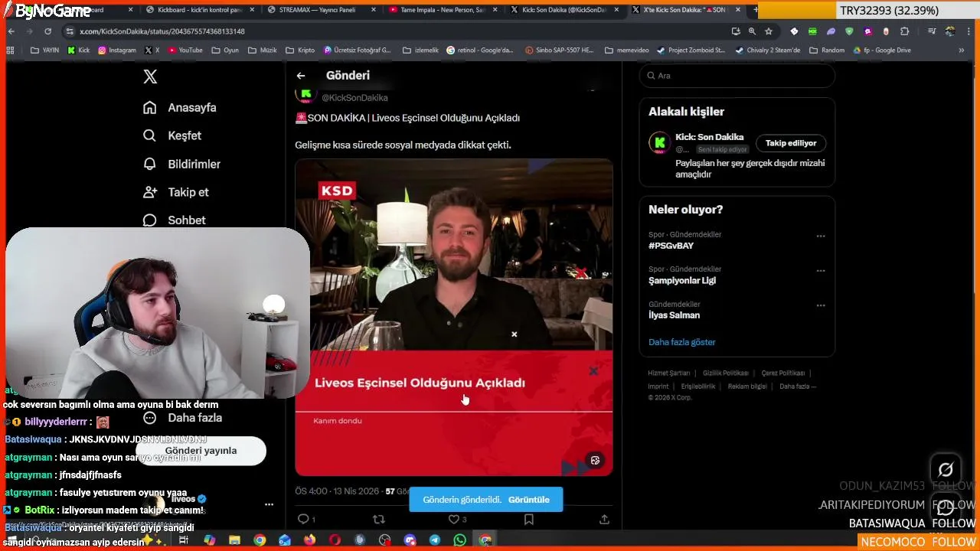Screen dimensions: 980x551
Task: Click the X logo in the sidebar
Action: 150,77
